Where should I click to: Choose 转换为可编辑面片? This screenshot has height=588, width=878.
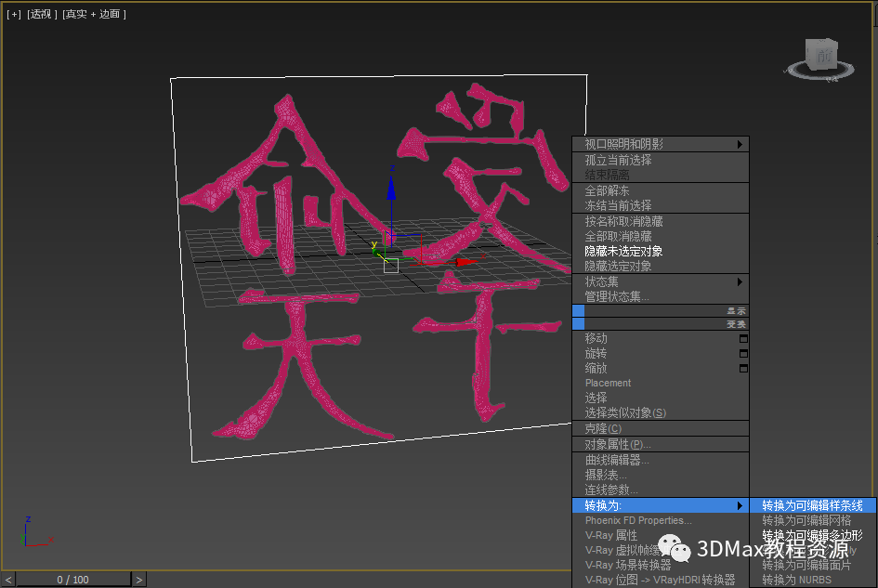(806, 566)
